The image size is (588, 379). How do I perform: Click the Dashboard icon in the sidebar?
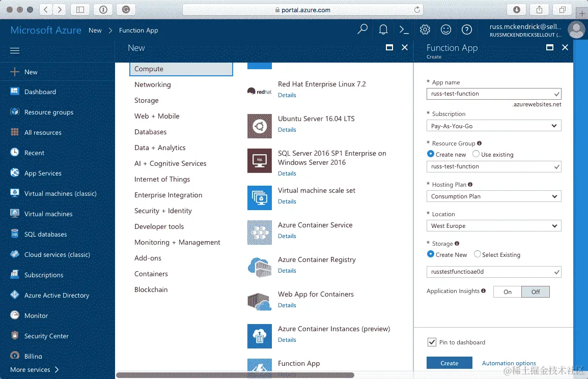pyautogui.click(x=15, y=91)
